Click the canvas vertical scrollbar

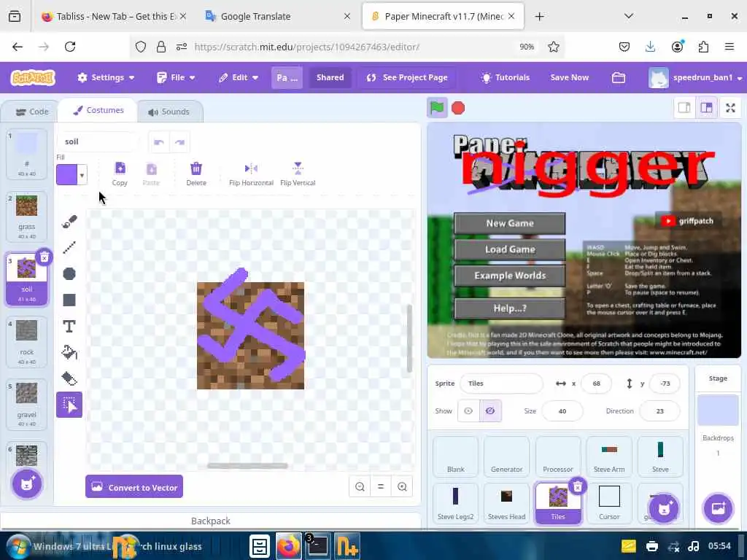click(x=409, y=338)
